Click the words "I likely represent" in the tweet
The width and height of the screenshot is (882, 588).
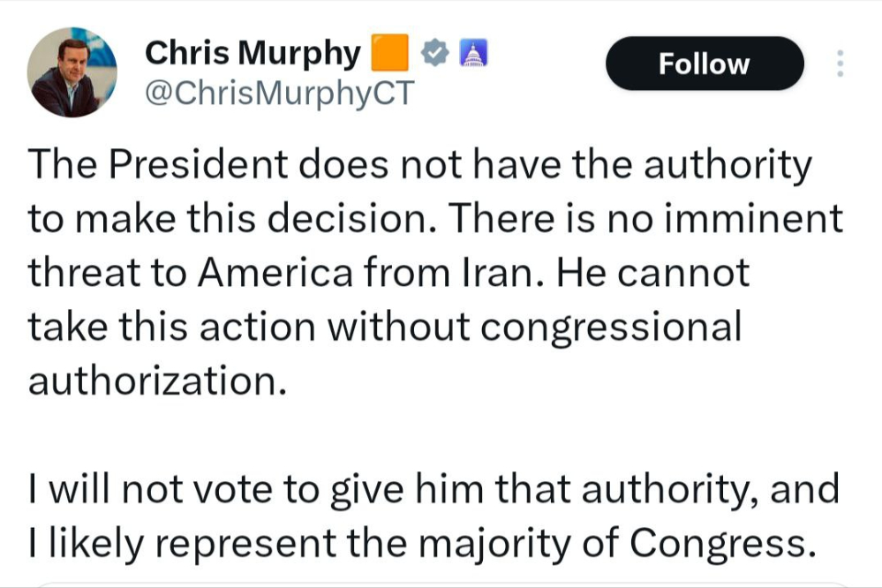182,545
